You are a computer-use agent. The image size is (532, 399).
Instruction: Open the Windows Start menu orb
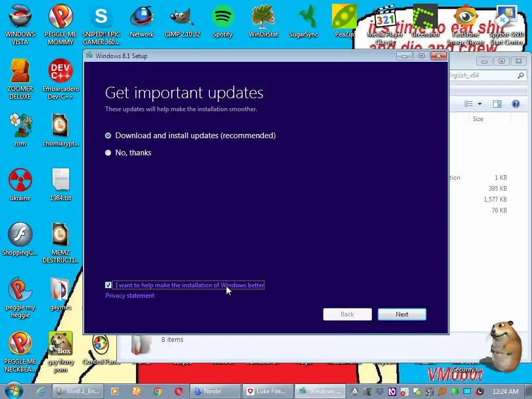[x=14, y=391]
